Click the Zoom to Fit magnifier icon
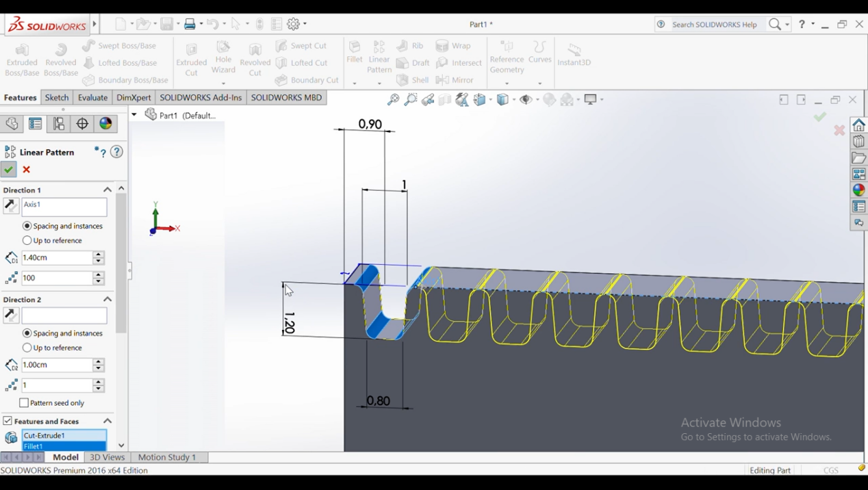This screenshot has width=868, height=490. pos(393,100)
